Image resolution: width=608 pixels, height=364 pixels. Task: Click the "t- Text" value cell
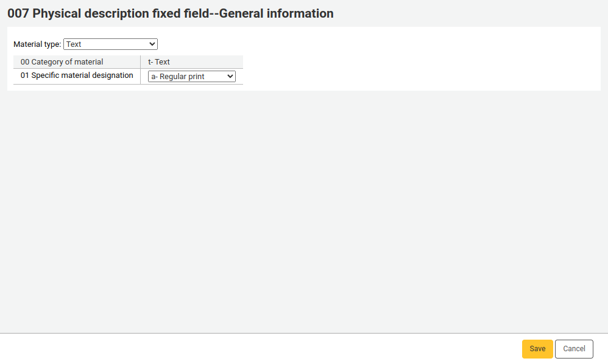pyautogui.click(x=159, y=62)
